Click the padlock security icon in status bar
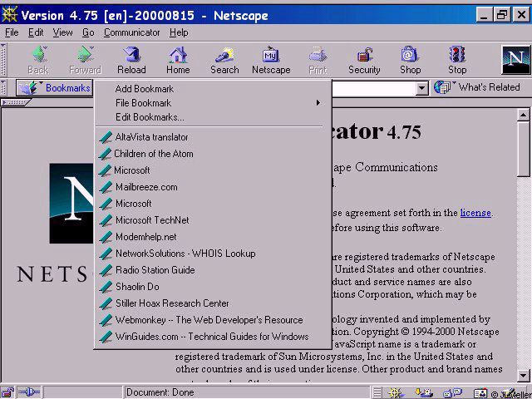This screenshot has width=532, height=399. point(7,392)
